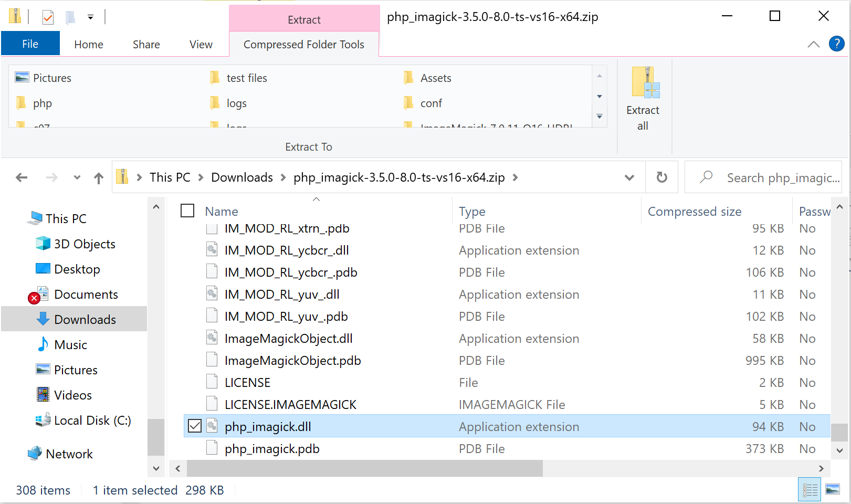Click the Back navigation arrow
Screen dimensions: 851x504
22,178
